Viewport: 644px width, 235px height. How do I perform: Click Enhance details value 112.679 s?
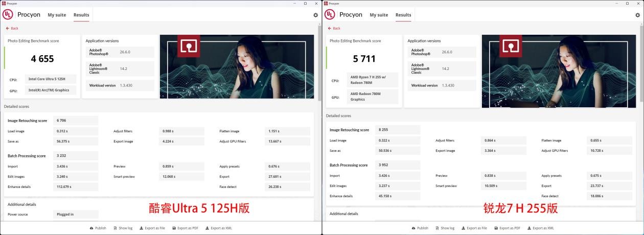point(76,186)
